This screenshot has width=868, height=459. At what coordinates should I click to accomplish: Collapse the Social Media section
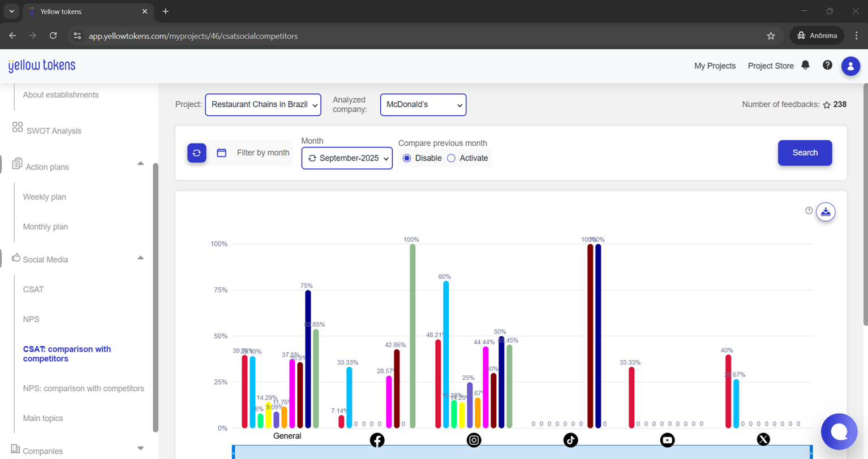(x=140, y=258)
